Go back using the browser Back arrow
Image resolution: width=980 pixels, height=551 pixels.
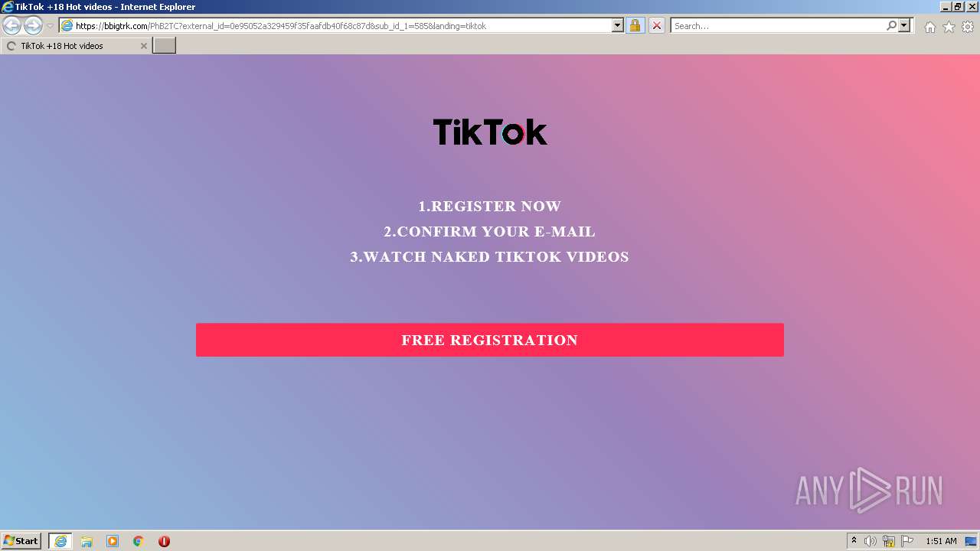click(x=11, y=26)
